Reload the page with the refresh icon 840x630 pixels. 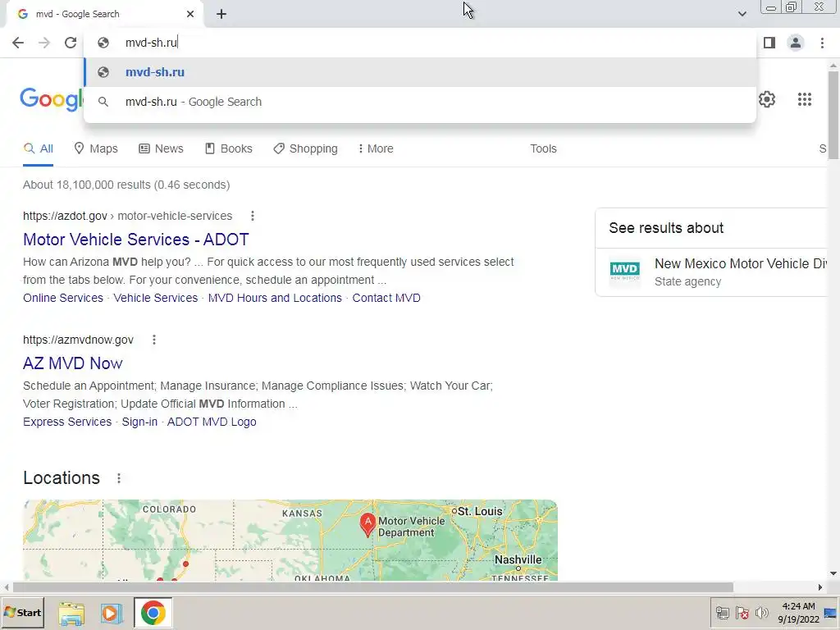click(71, 43)
